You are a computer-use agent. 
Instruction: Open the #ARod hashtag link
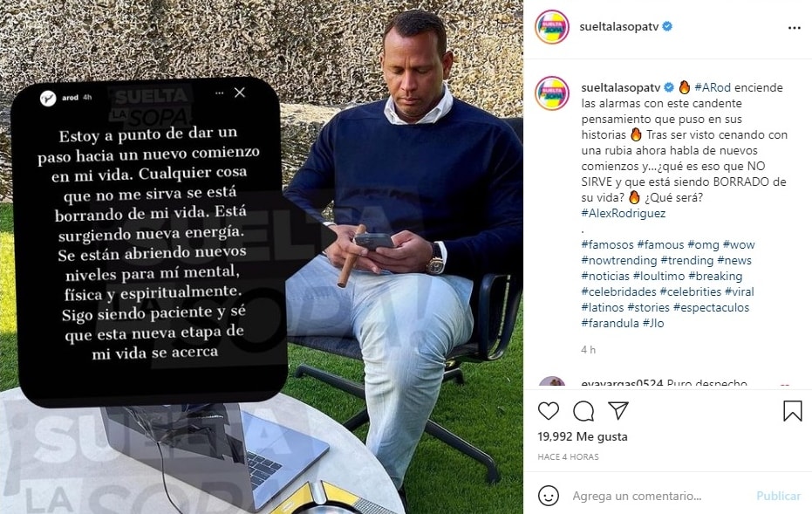coord(713,87)
